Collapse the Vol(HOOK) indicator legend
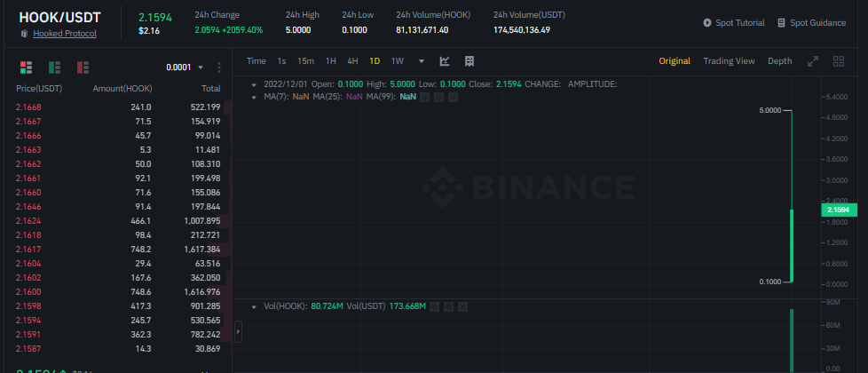 pyautogui.click(x=255, y=306)
